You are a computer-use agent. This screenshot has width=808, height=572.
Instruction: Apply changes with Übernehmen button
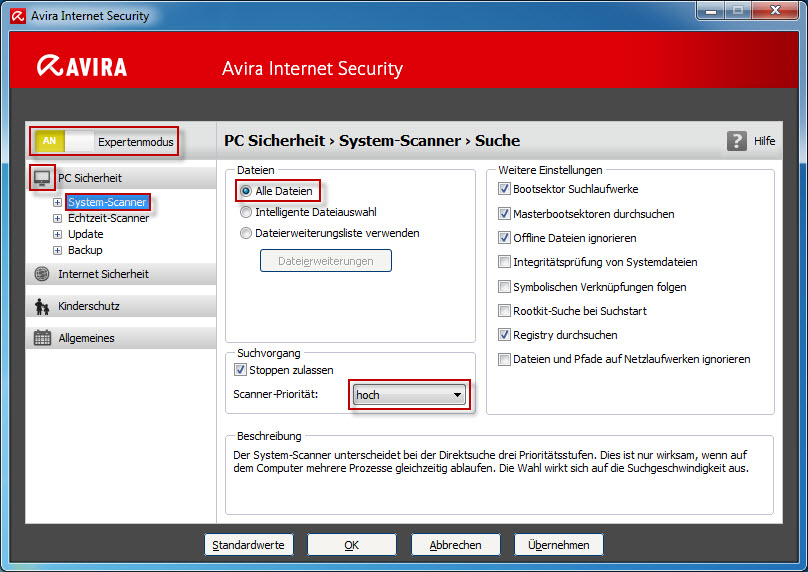(x=559, y=545)
